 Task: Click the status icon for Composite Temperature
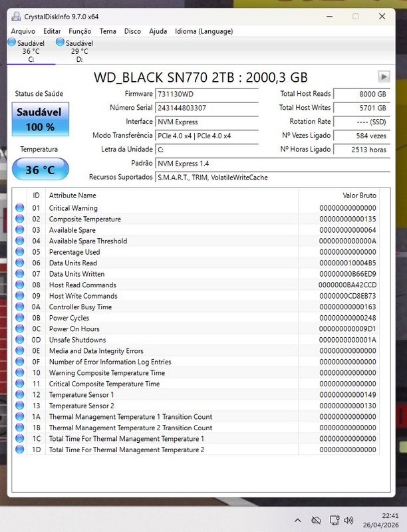click(20, 219)
